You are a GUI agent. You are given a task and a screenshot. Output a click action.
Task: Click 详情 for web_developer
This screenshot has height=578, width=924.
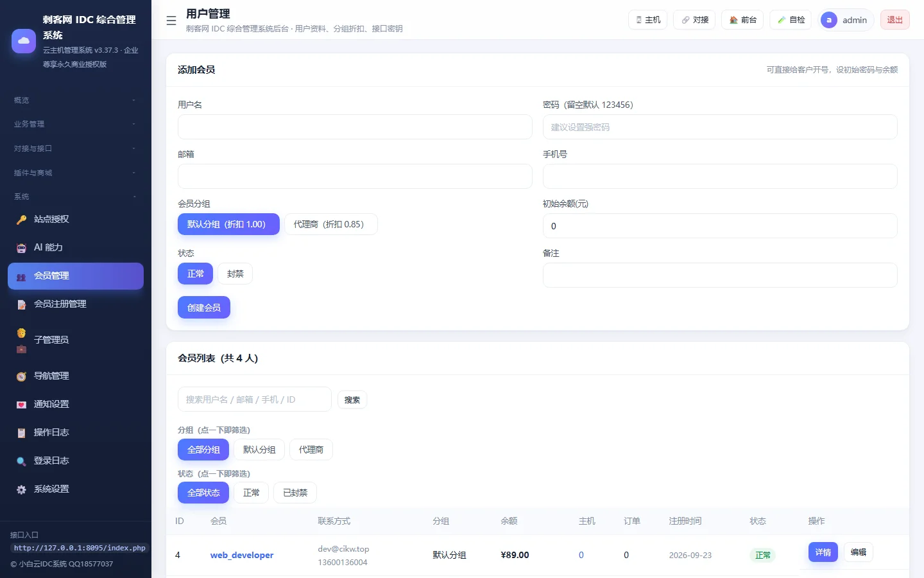[823, 552]
